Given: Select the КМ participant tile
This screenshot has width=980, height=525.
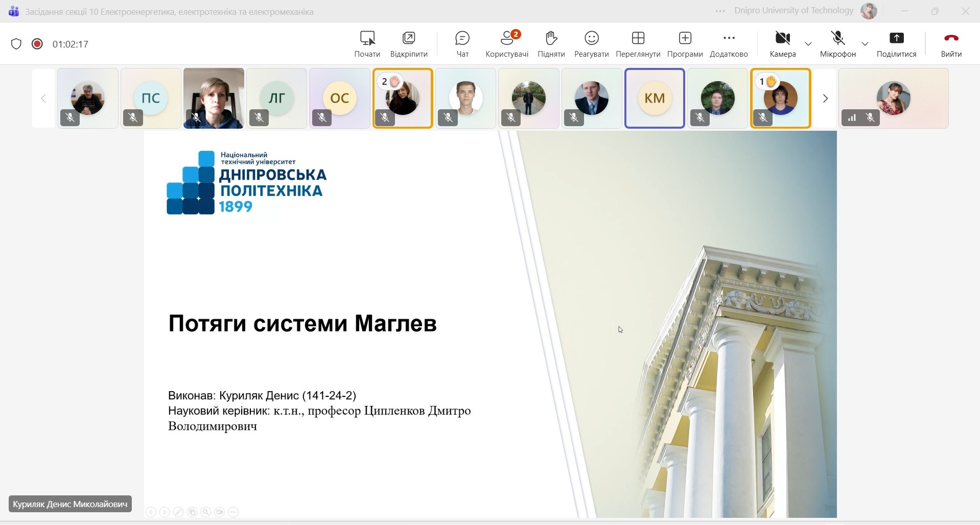Looking at the screenshot, I should (655, 98).
